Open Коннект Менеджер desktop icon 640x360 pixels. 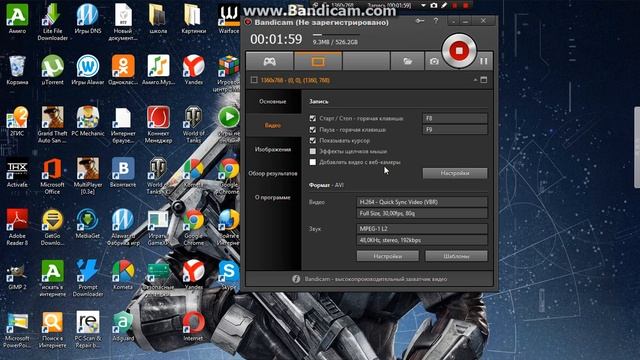158,125
